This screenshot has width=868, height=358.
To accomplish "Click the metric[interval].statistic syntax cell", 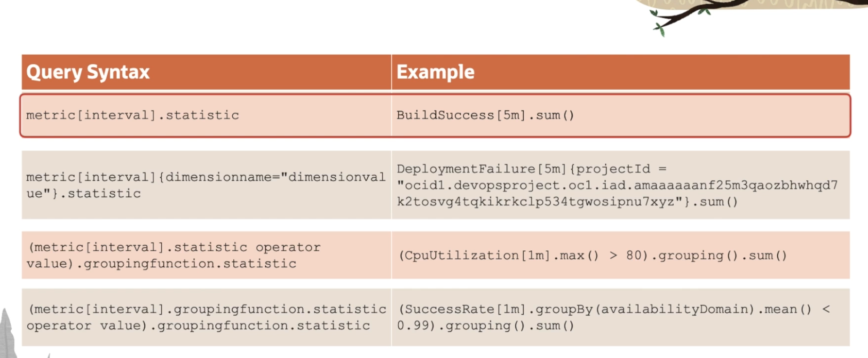I will tap(133, 115).
